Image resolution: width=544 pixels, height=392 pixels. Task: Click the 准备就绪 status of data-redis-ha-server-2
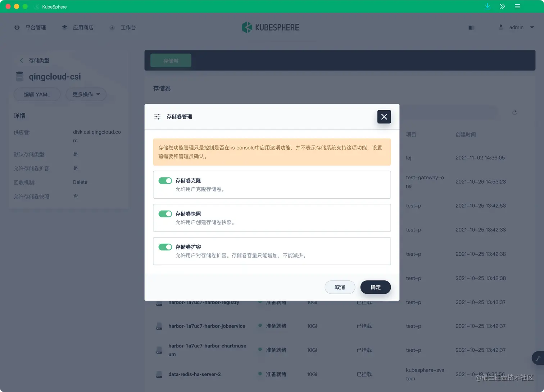(x=276, y=374)
